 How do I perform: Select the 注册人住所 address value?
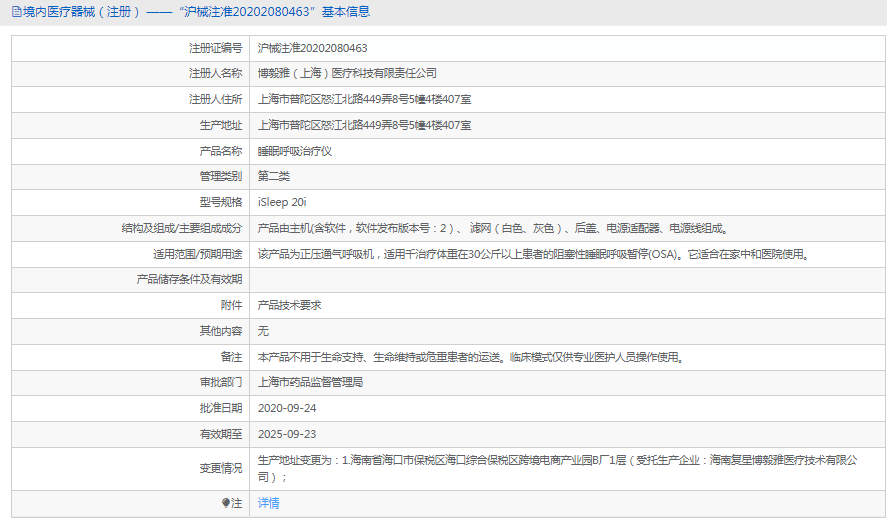364,99
